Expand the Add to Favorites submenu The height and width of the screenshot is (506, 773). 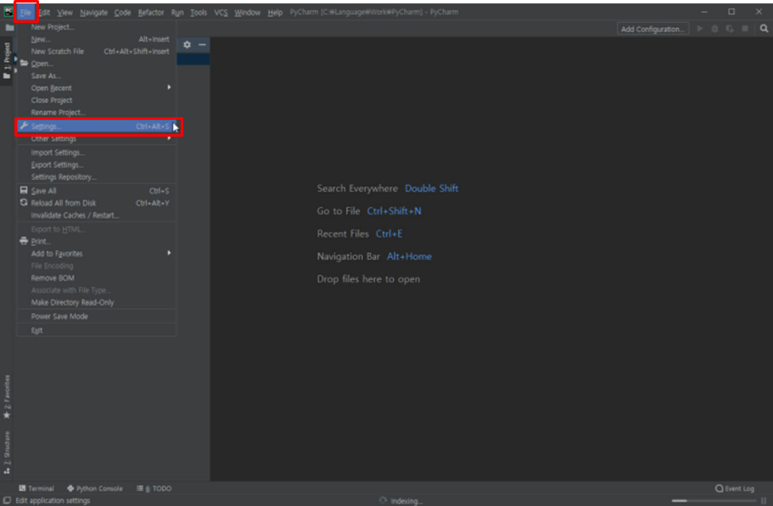tap(97, 253)
